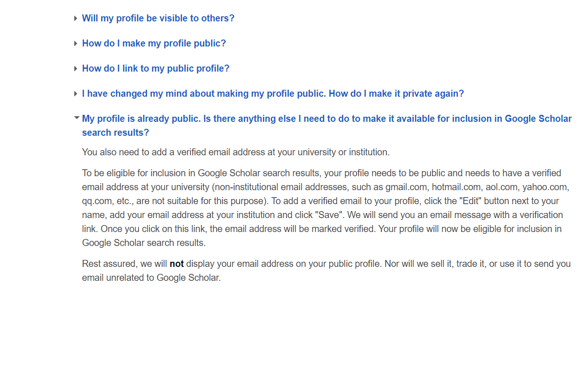
Task: Expand arrow beside "Will my profile be visible"
Action: tap(76, 19)
